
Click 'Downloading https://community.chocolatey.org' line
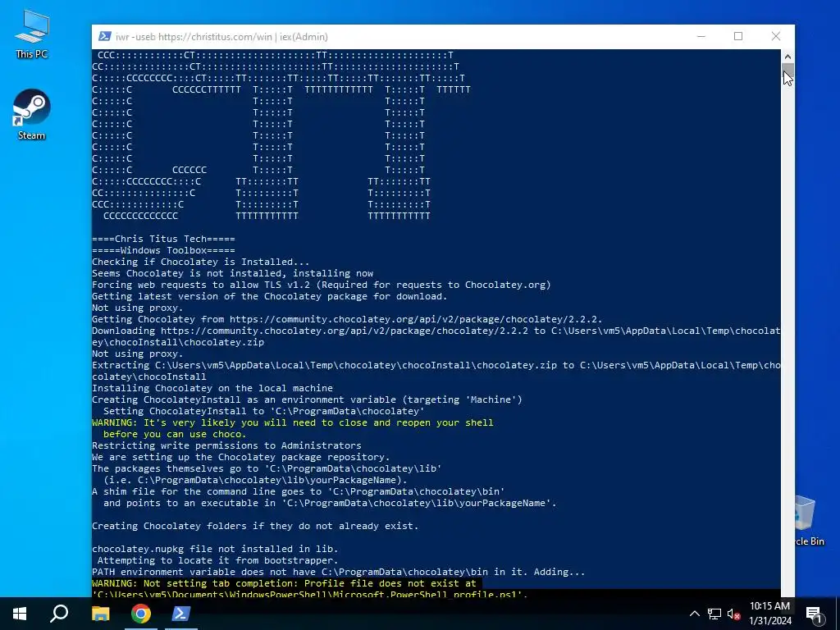436,336
